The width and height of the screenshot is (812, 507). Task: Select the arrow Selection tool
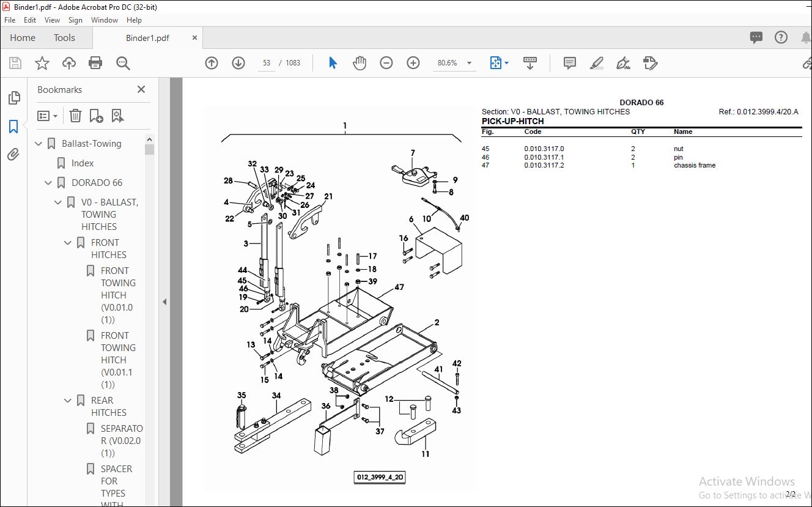tap(333, 63)
